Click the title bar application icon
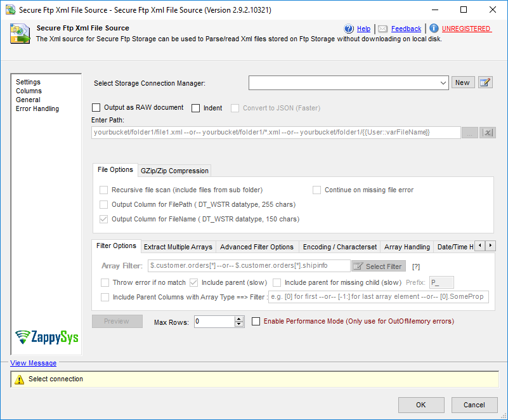The width and height of the screenshot is (508, 420). pos(10,10)
